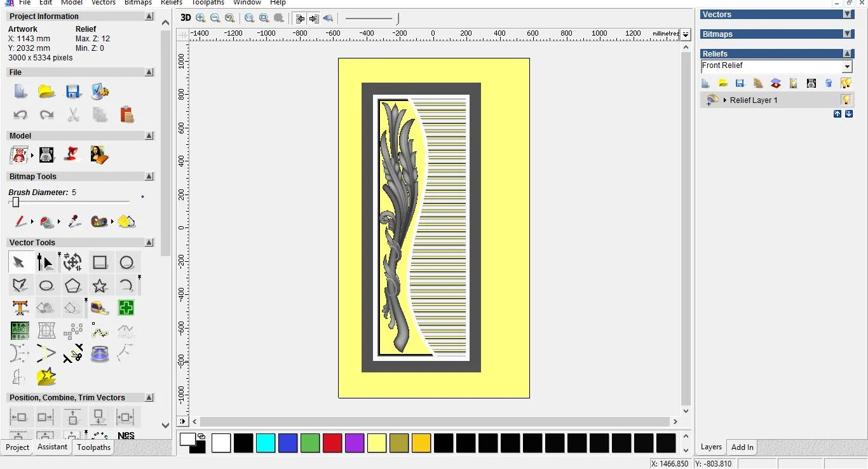Open the Add In tab
The width and height of the screenshot is (868, 469).
(x=742, y=447)
